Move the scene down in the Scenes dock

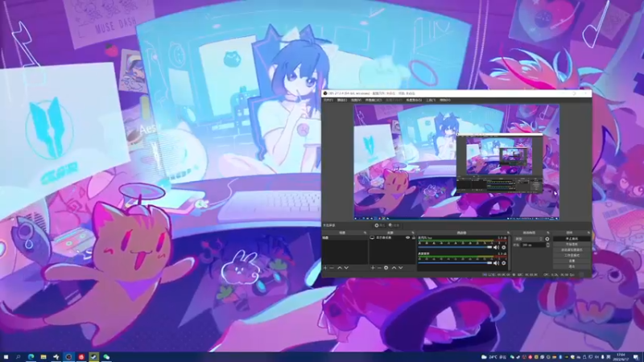tap(346, 268)
